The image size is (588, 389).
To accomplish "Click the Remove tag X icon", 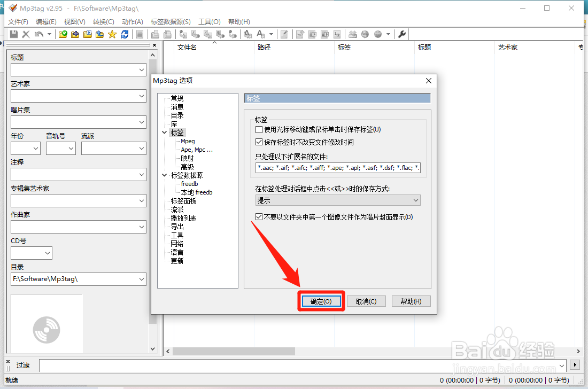I will pos(26,34).
